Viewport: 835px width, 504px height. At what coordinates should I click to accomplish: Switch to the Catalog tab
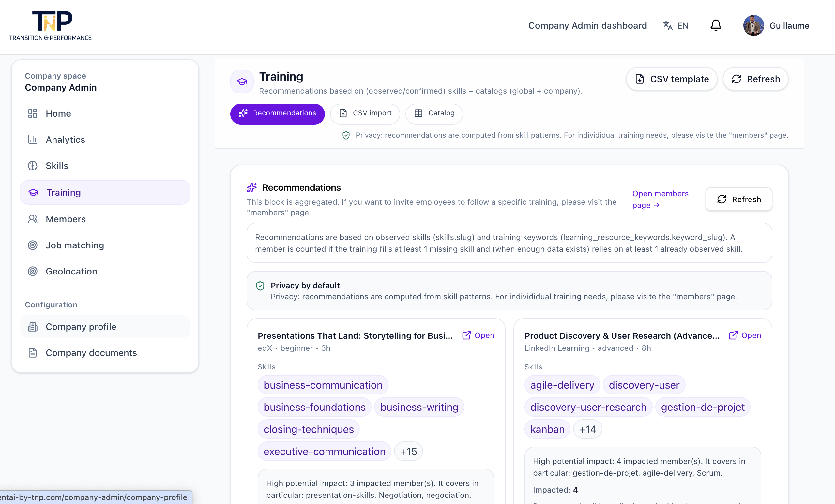point(434,113)
